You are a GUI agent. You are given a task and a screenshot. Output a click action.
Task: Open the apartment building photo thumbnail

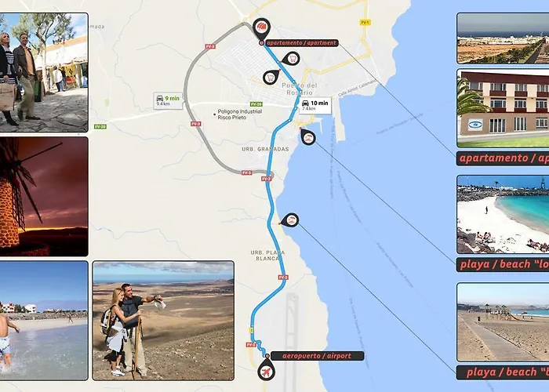(503, 108)
